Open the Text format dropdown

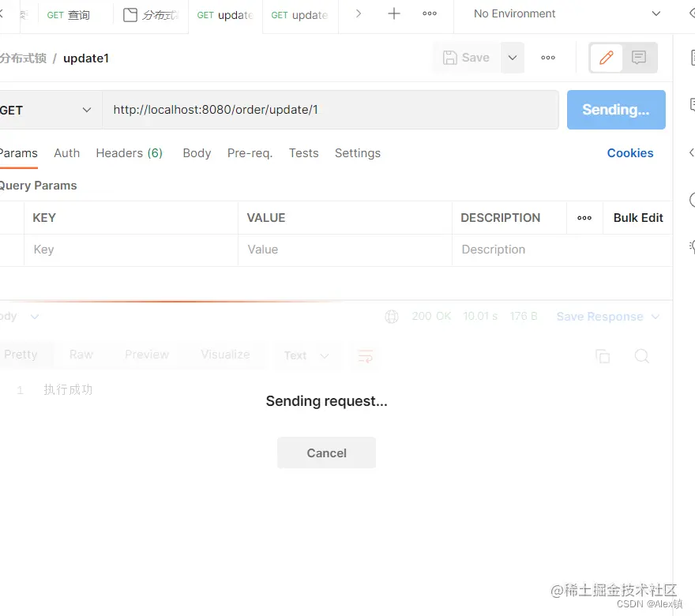[306, 355]
